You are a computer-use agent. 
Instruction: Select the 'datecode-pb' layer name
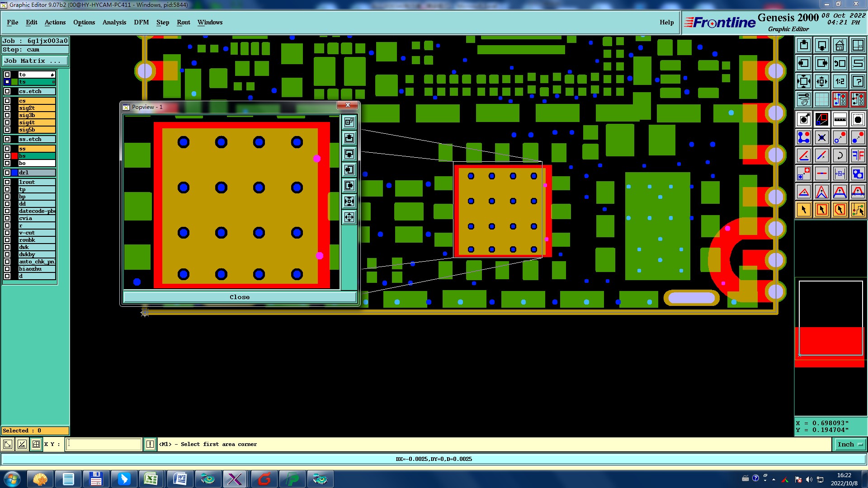coord(37,211)
